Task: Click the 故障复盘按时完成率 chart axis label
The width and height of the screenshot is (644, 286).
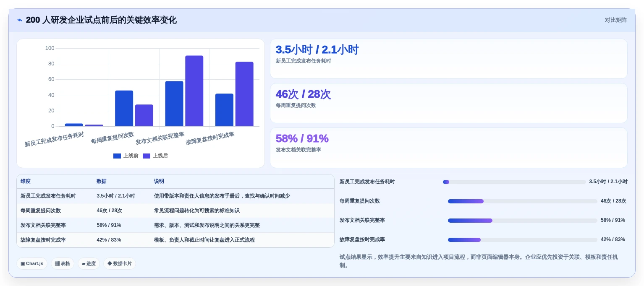Action: (210, 138)
